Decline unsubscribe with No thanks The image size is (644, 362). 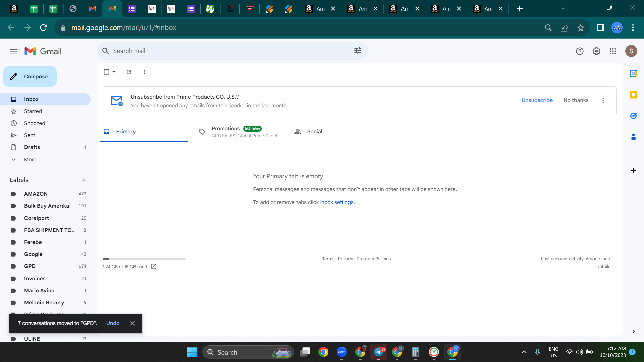(576, 100)
